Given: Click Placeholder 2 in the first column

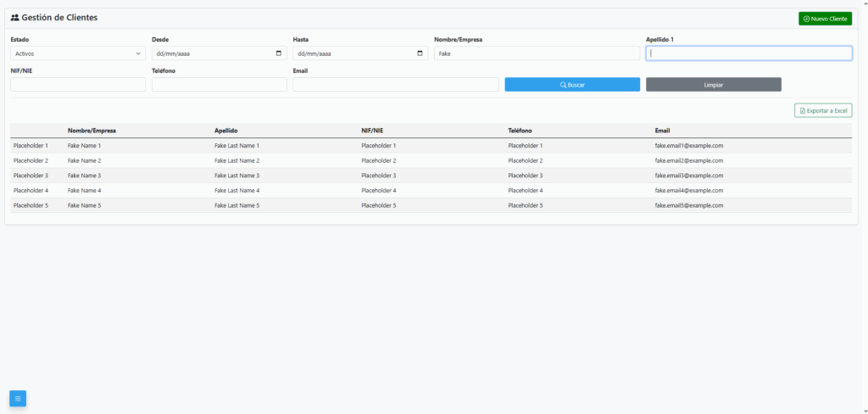Looking at the screenshot, I should point(31,160).
